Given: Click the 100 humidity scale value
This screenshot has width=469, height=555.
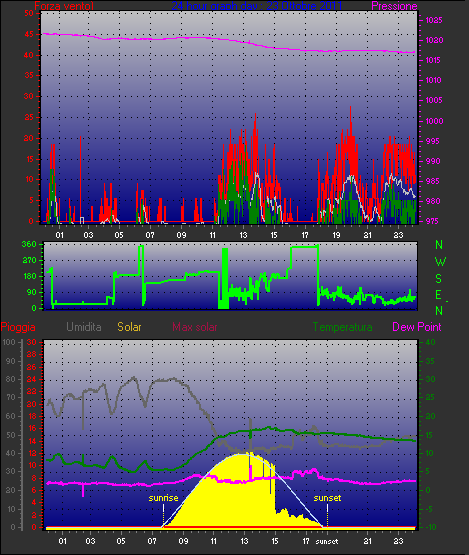Looking at the screenshot, I should (x=9, y=342).
